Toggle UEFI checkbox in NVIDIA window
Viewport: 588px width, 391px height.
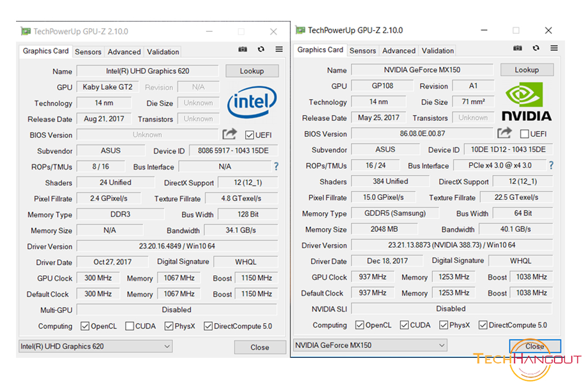point(524,134)
